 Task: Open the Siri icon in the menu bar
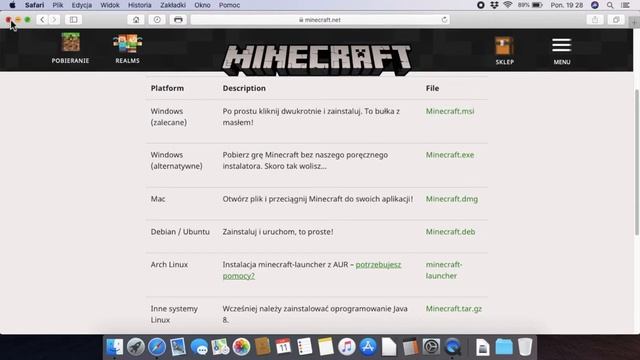(x=595, y=5)
